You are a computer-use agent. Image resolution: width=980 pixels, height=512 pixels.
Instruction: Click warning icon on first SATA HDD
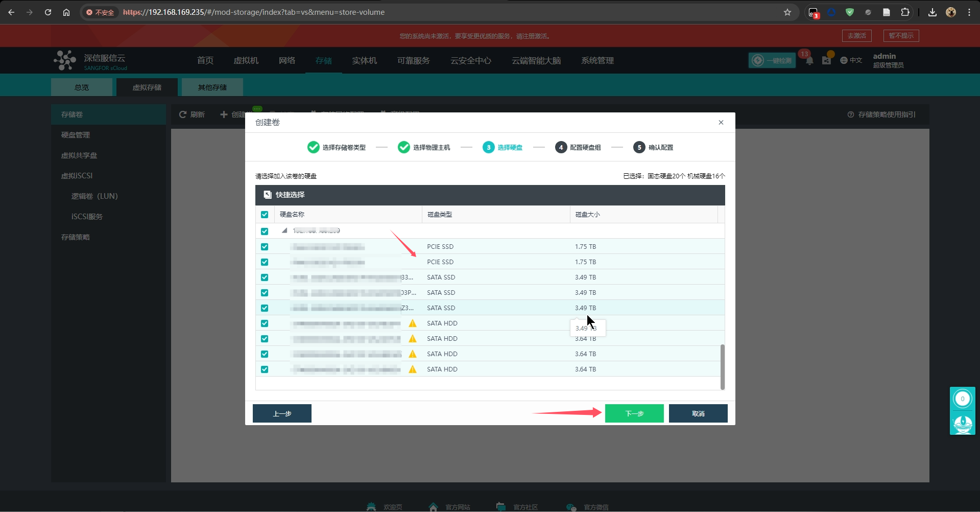coord(413,323)
